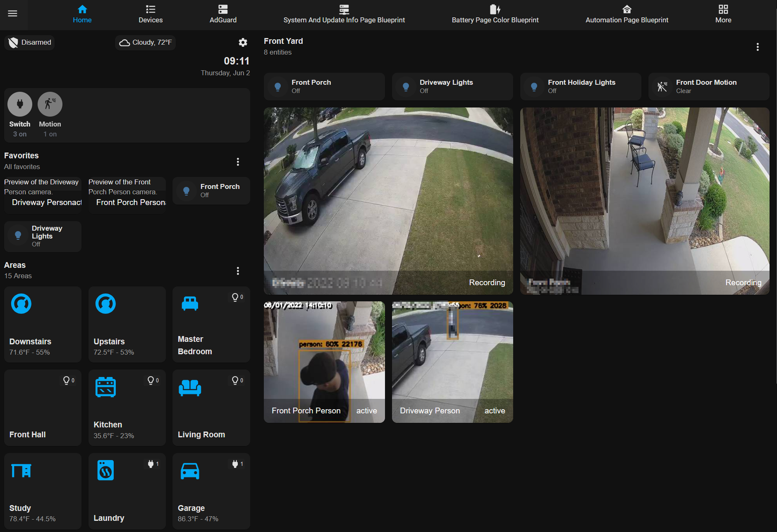Open the Front Porch Person camera snapshot

[x=324, y=362]
